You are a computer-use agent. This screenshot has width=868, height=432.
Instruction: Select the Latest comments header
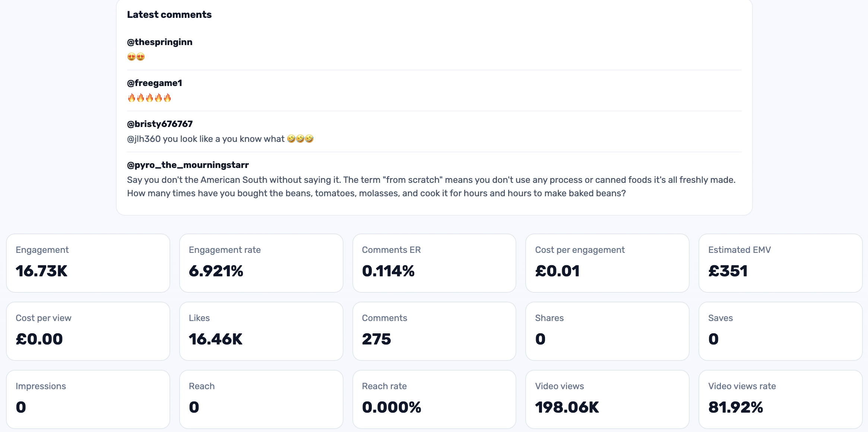170,14
